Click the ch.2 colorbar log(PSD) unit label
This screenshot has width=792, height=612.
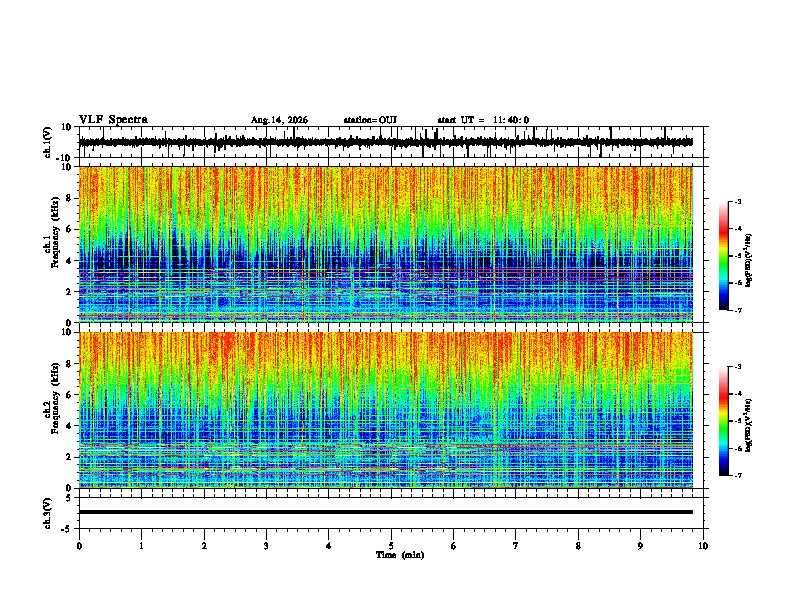749,425
